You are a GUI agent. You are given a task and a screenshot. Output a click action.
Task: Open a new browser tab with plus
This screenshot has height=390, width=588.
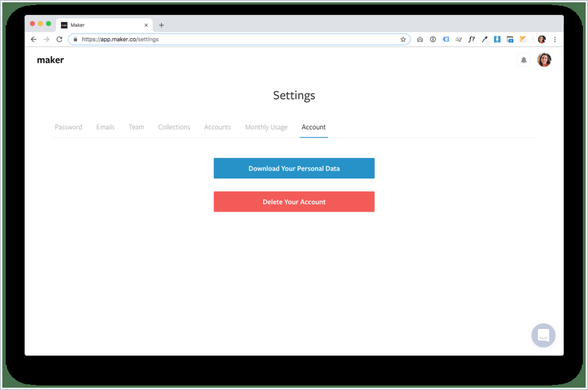pos(161,25)
